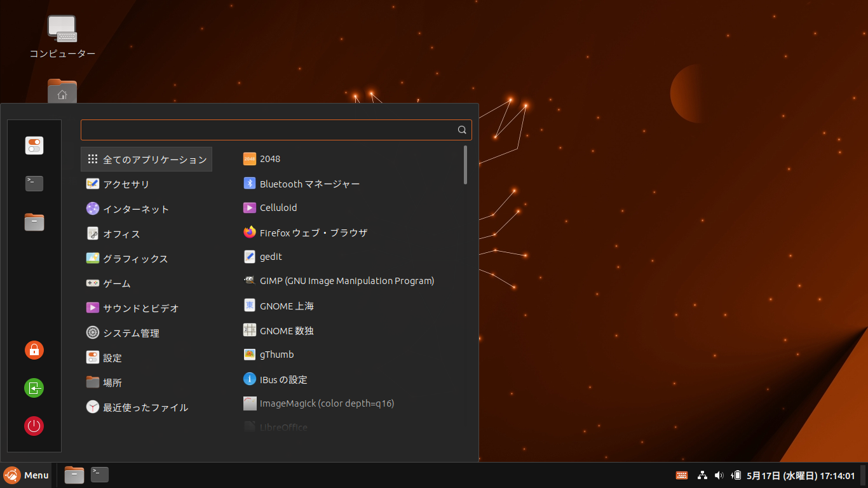The width and height of the screenshot is (868, 488).
Task: Click the red power off icon
Action: [34, 426]
